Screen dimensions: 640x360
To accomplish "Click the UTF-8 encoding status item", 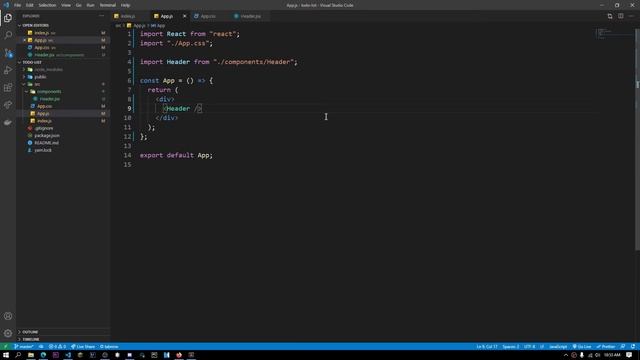I will [529, 347].
